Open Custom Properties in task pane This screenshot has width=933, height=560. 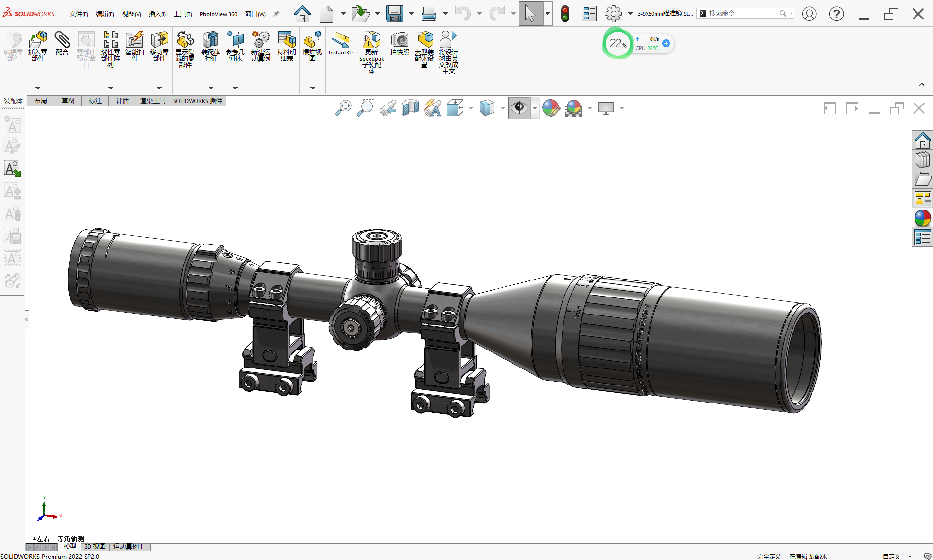pyautogui.click(x=922, y=237)
